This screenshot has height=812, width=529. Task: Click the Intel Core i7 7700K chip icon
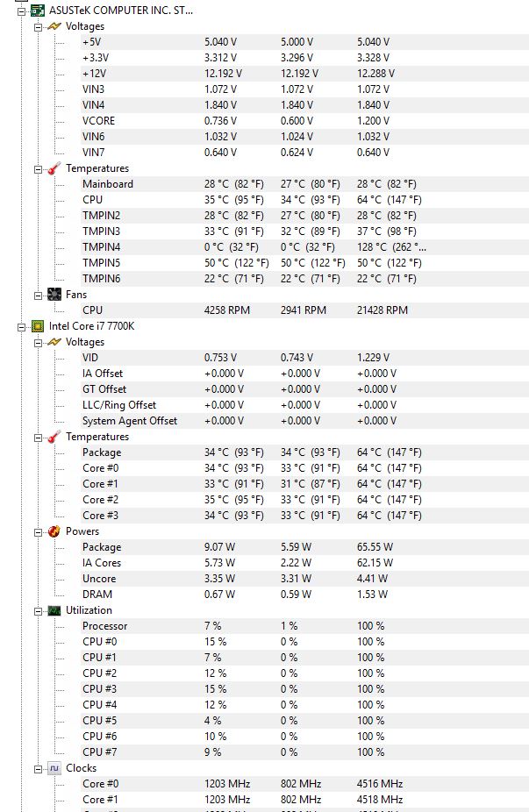38,326
